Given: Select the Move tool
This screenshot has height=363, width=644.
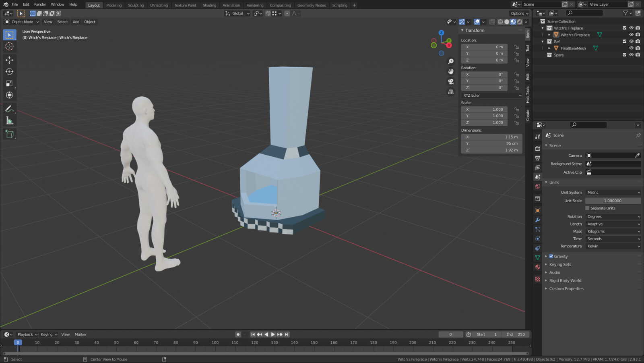Looking at the screenshot, I should [x=9, y=60].
